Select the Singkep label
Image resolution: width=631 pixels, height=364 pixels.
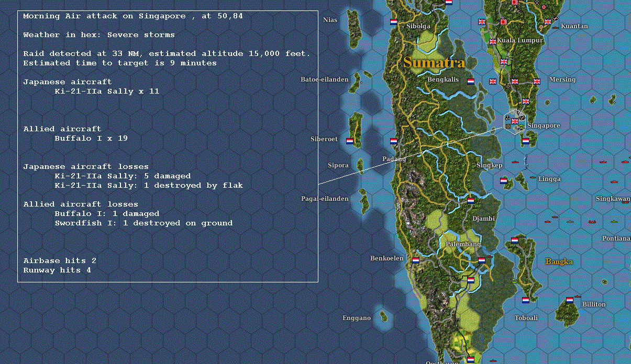click(x=490, y=165)
